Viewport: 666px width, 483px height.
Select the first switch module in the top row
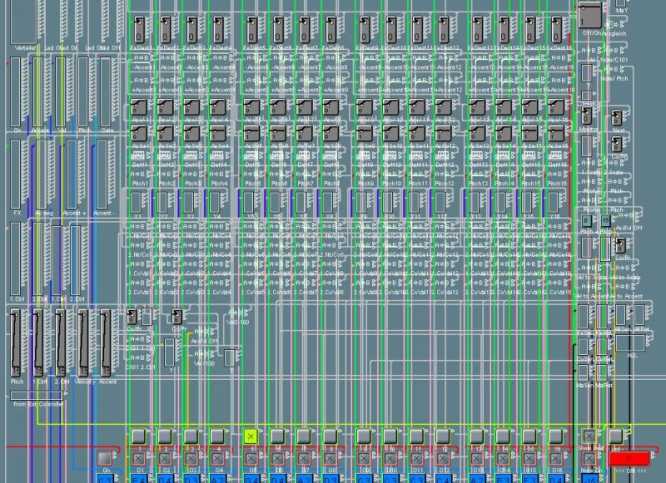tap(140, 30)
